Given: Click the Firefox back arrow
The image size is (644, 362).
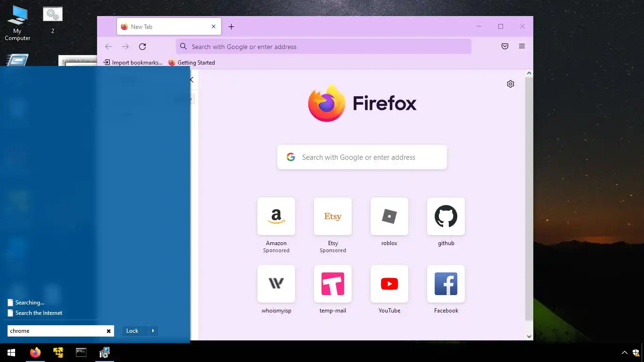Looking at the screenshot, I should (x=108, y=46).
